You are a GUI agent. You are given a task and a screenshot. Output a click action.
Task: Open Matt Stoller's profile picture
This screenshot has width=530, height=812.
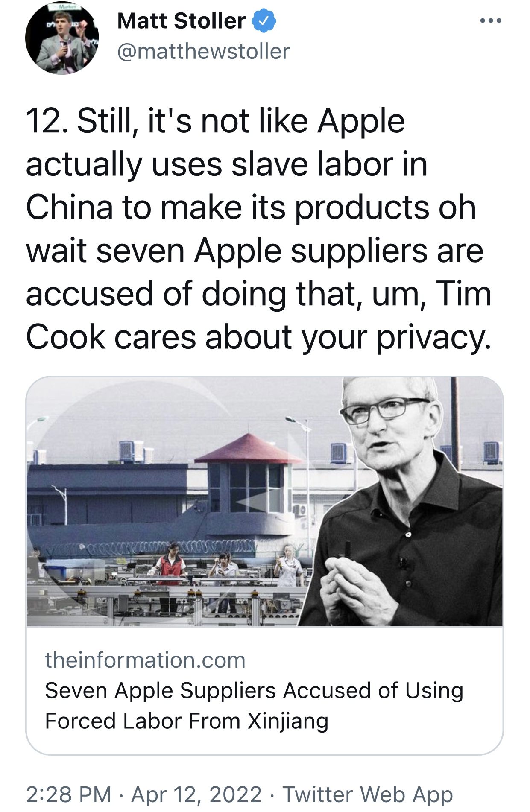[x=62, y=38]
